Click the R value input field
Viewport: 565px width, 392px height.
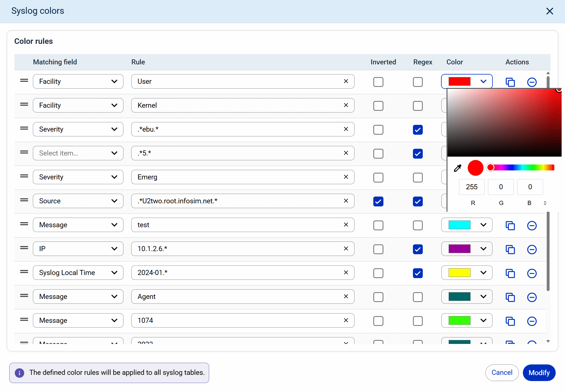472,187
